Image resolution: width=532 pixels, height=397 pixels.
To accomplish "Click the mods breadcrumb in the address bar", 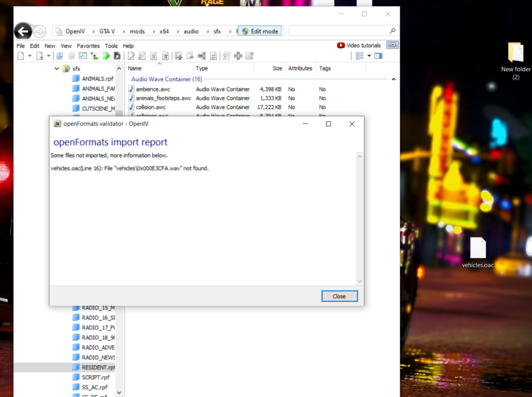I will point(137,31).
